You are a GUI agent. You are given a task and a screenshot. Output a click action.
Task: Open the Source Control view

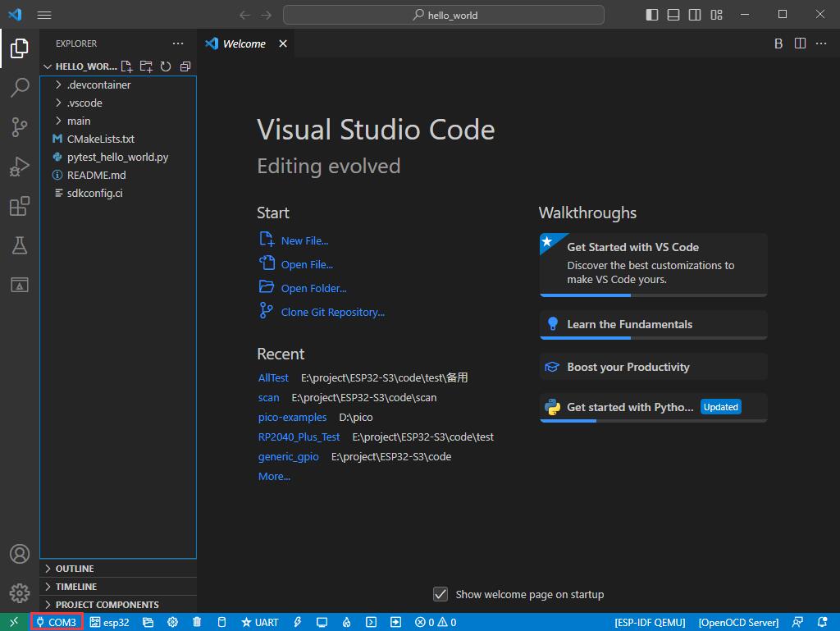[x=19, y=126]
